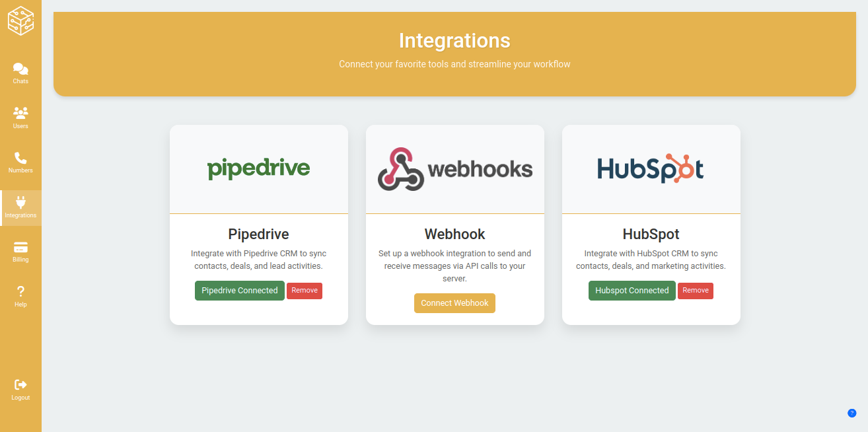Screen dimensions: 868x432
Task: Select the Numbers label in the sidebar
Action: [20, 170]
